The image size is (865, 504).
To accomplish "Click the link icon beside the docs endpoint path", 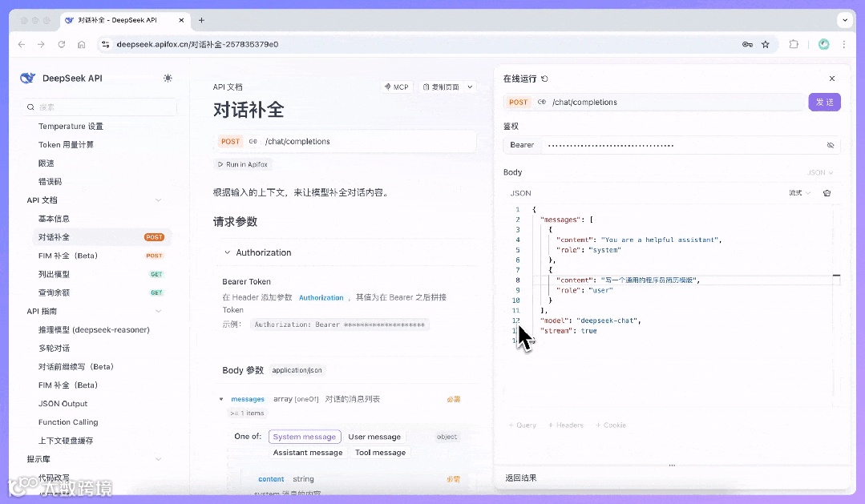I will tap(253, 142).
